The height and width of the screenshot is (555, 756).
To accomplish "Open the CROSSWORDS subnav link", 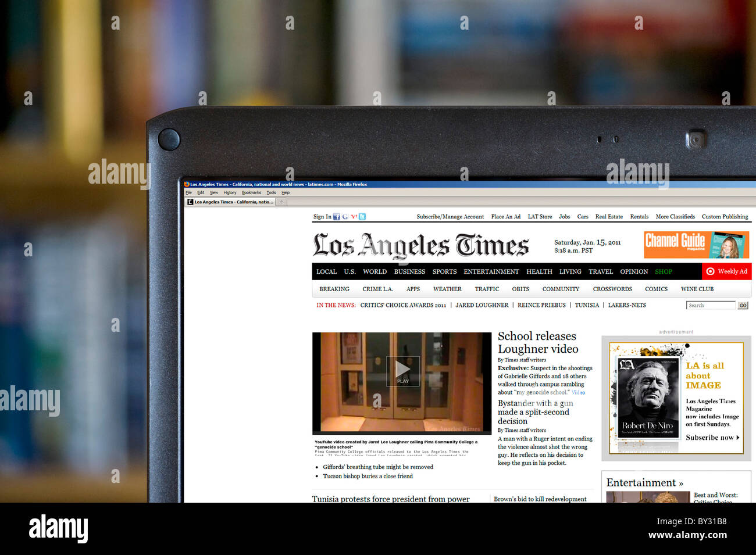I will click(x=612, y=289).
